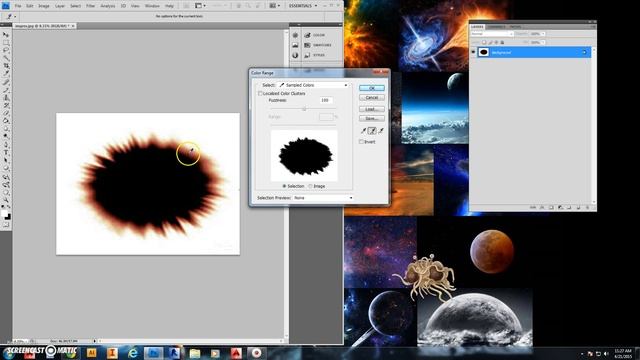Click the create new layer icon
Image resolution: width=640 pixels, height=360 pixels.
tap(578, 207)
